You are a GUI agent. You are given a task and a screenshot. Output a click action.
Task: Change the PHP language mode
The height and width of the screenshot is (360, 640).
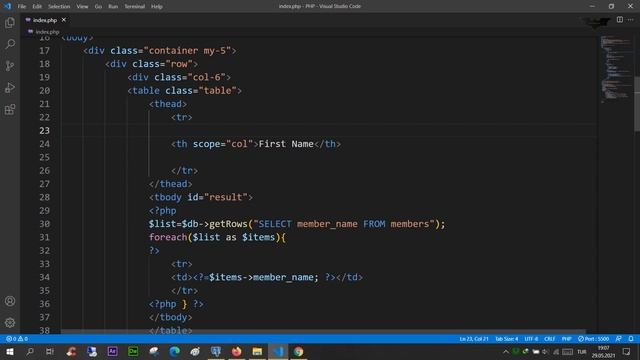tap(567, 339)
